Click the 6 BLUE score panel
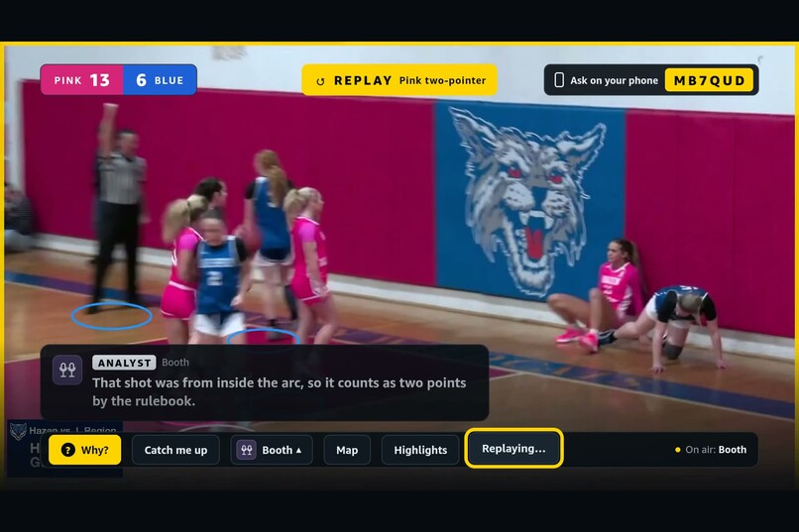The image size is (799, 532). (x=160, y=80)
